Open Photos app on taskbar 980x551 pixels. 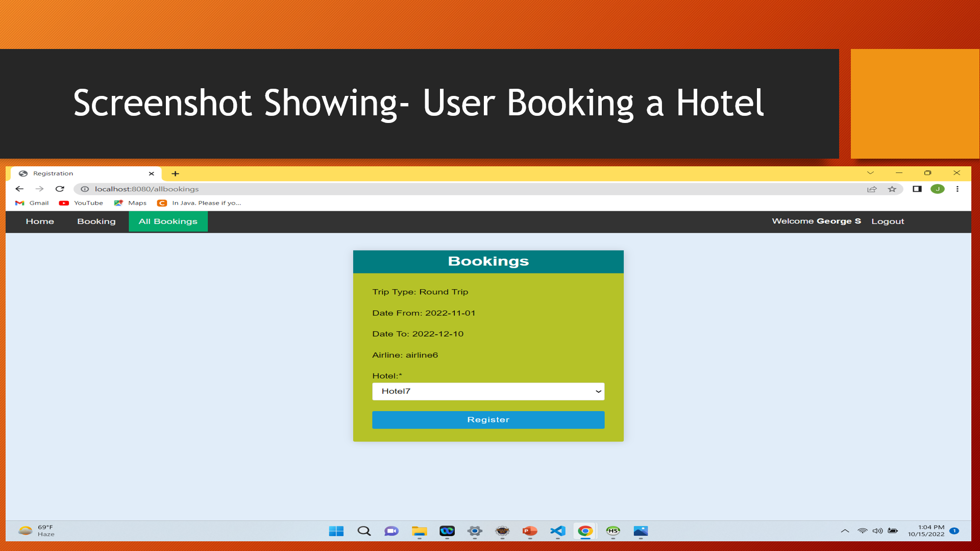click(x=641, y=531)
